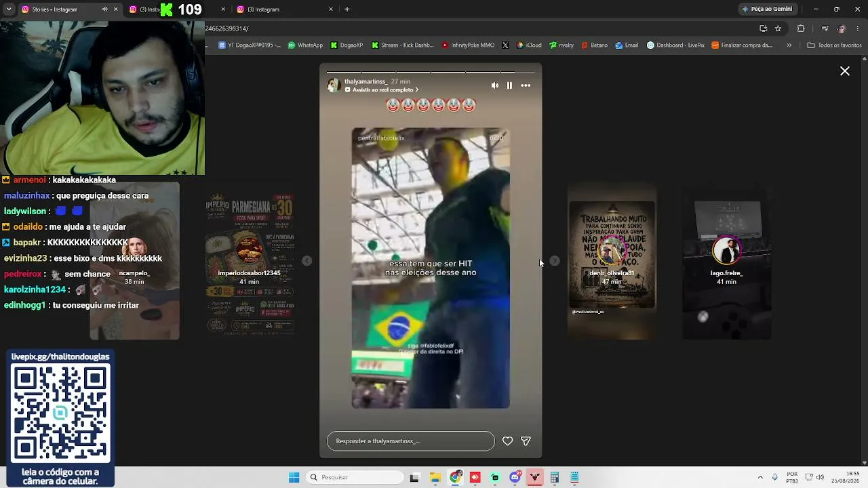Click the story progress bar at the top
The image size is (868, 488).
coord(431,72)
